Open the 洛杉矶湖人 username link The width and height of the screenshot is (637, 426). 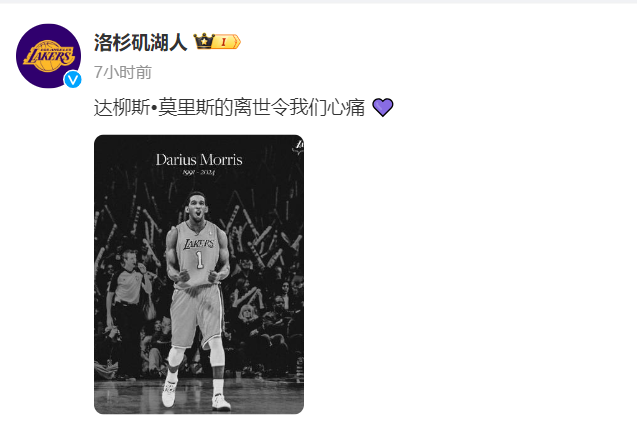(x=140, y=42)
